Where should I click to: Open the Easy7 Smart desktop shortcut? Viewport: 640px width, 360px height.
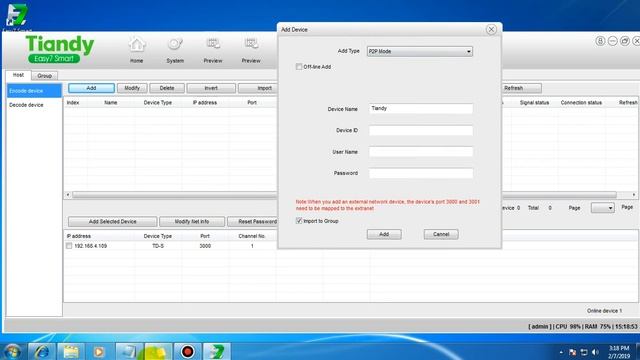click(x=16, y=16)
